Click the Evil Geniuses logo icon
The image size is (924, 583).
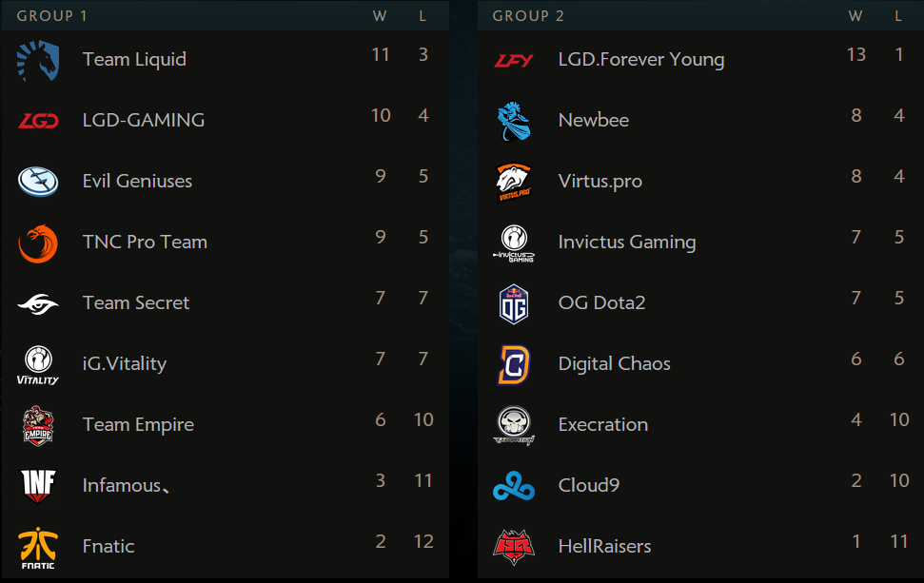point(38,182)
